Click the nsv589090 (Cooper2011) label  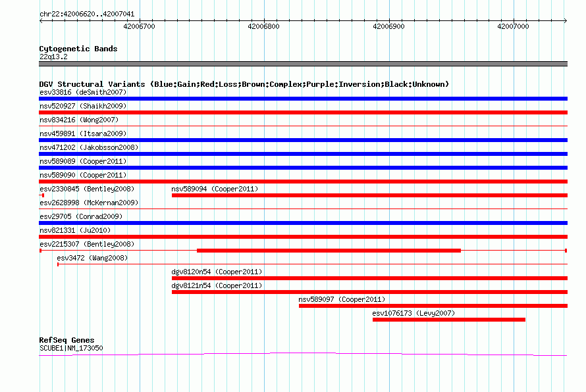click(x=83, y=175)
